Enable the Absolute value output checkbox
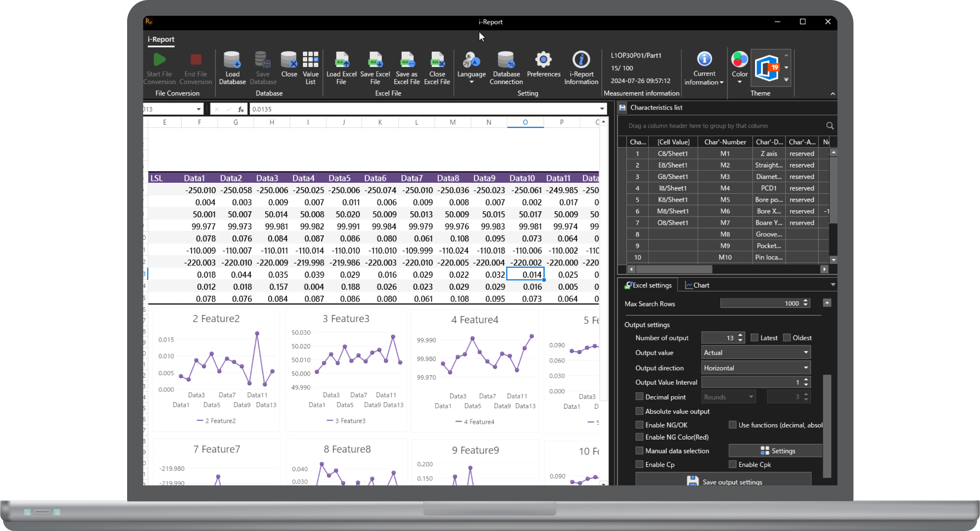980x531 pixels. [639, 411]
